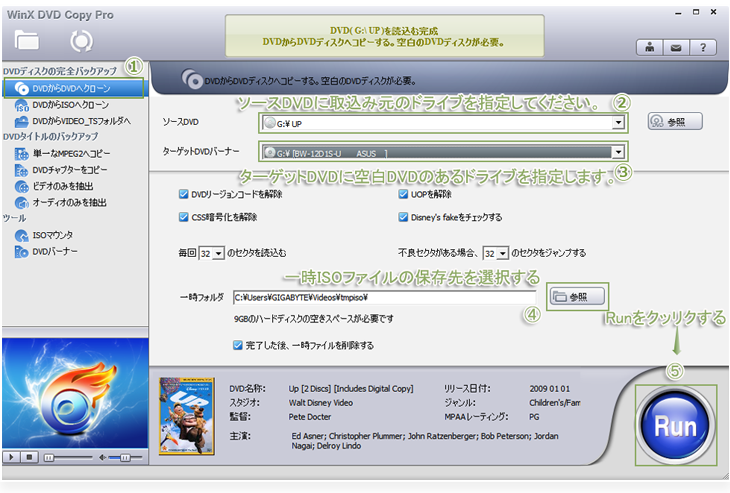Click the disc icon in blue header
Screen dimensions: 730x493
pos(192,79)
